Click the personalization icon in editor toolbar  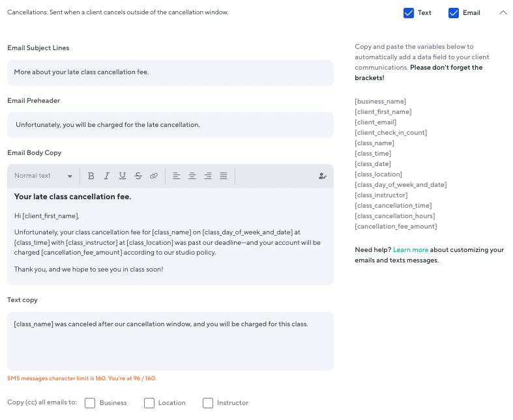pos(322,176)
